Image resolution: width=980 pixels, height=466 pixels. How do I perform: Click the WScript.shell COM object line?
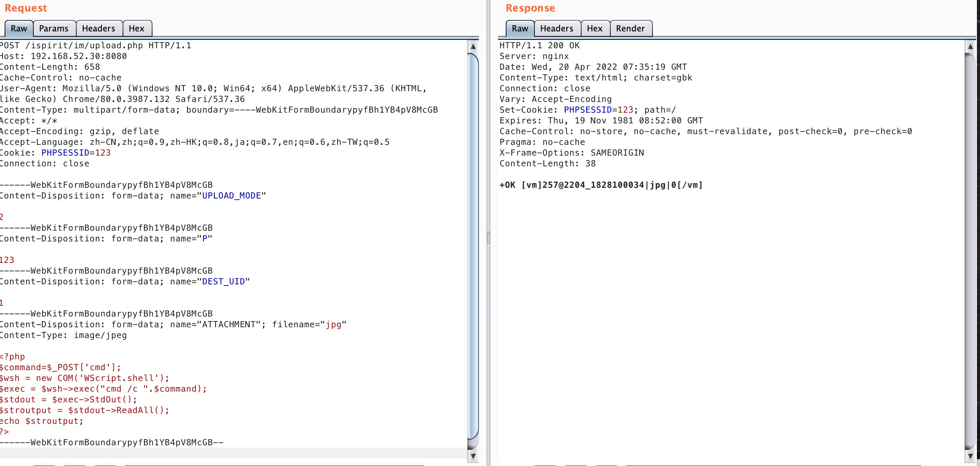tap(85, 378)
